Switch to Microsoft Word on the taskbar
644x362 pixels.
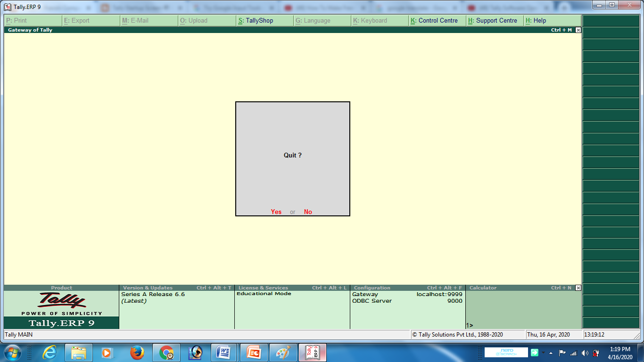tap(224, 353)
